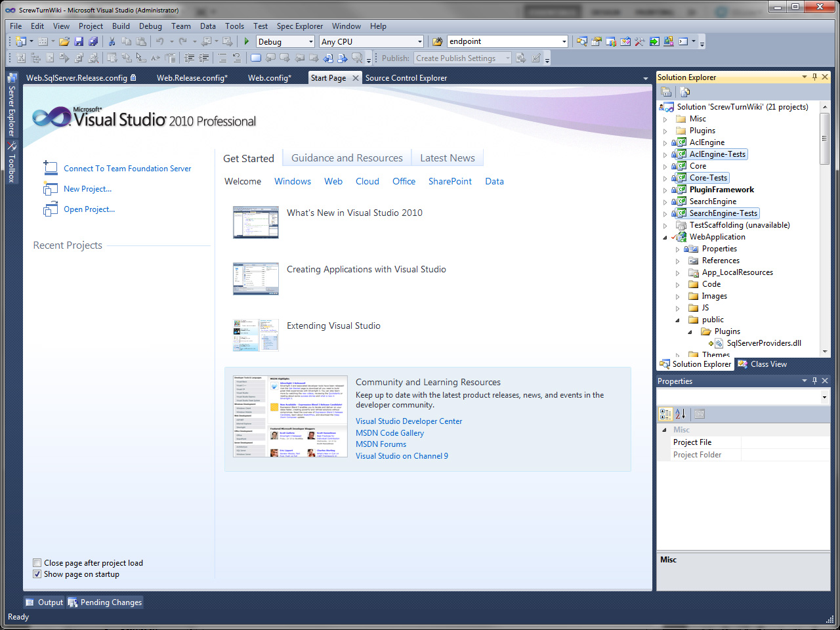Image resolution: width=840 pixels, height=630 pixels.
Task: Click the Uncomment Lines icon
Action: click(x=236, y=58)
